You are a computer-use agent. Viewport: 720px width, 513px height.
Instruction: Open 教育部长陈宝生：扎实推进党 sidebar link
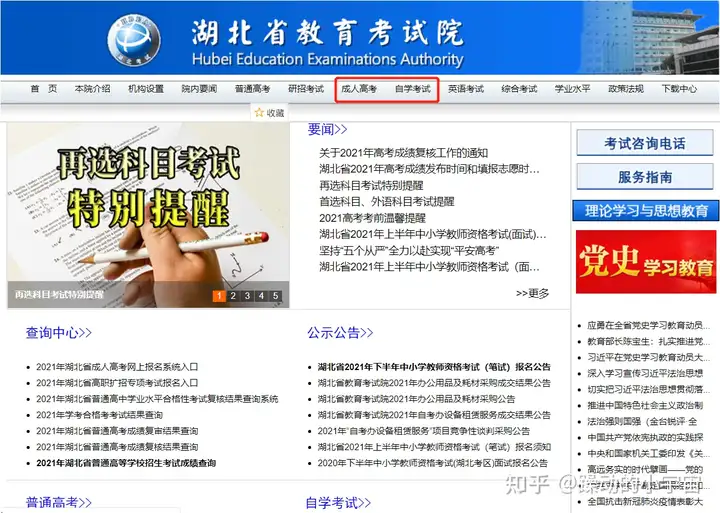coord(648,341)
